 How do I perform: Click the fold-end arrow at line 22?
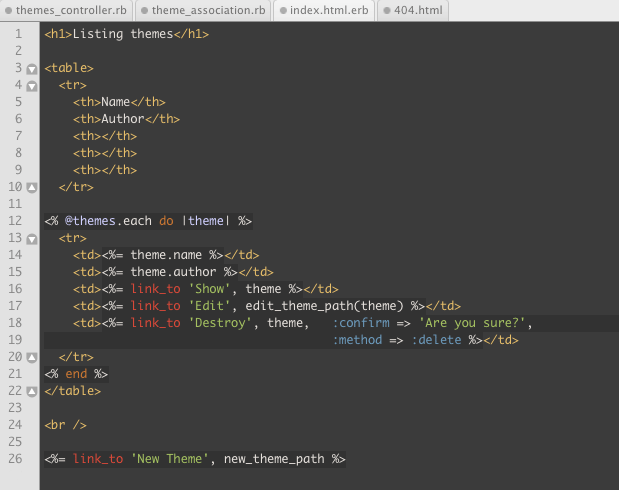pyautogui.click(x=31, y=391)
